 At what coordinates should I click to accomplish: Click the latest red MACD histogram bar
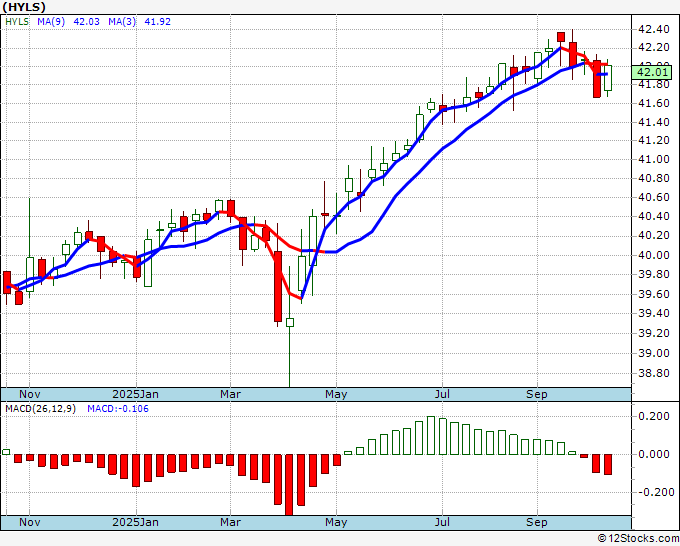608,464
